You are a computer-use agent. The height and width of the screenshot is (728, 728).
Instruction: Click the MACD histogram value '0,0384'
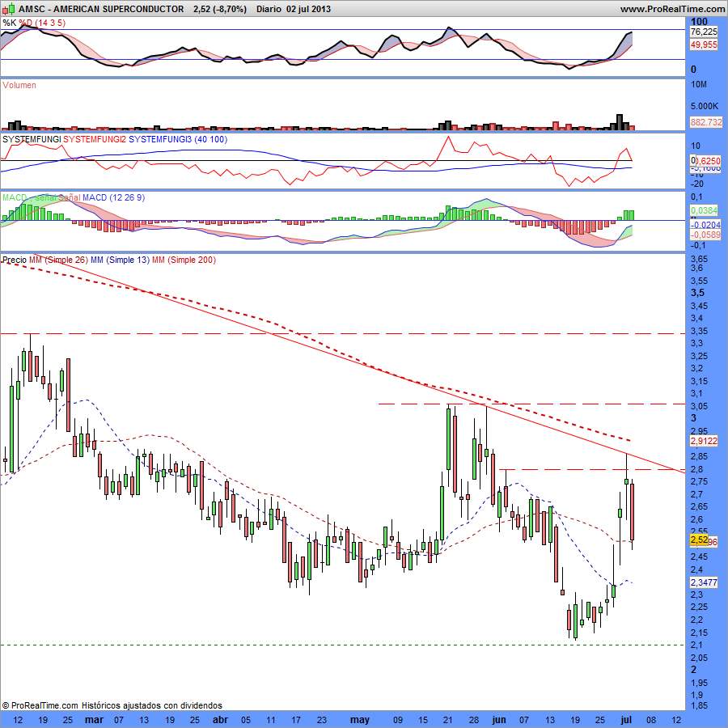[704, 210]
